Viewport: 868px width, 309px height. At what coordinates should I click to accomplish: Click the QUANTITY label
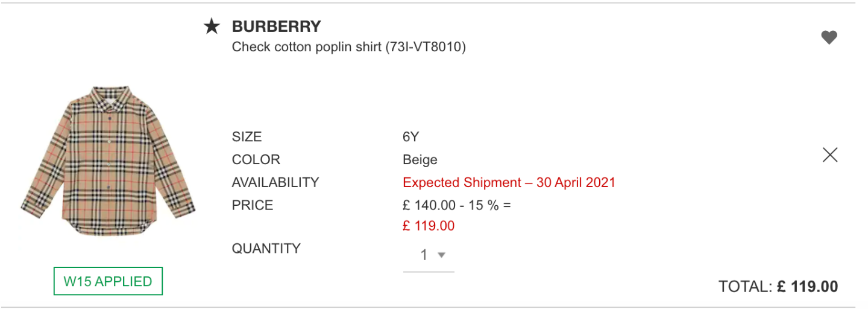[266, 249]
